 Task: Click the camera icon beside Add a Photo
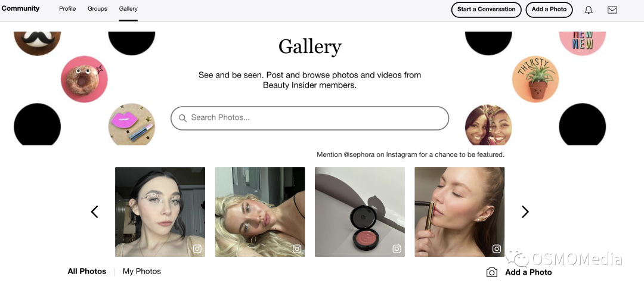(x=491, y=272)
